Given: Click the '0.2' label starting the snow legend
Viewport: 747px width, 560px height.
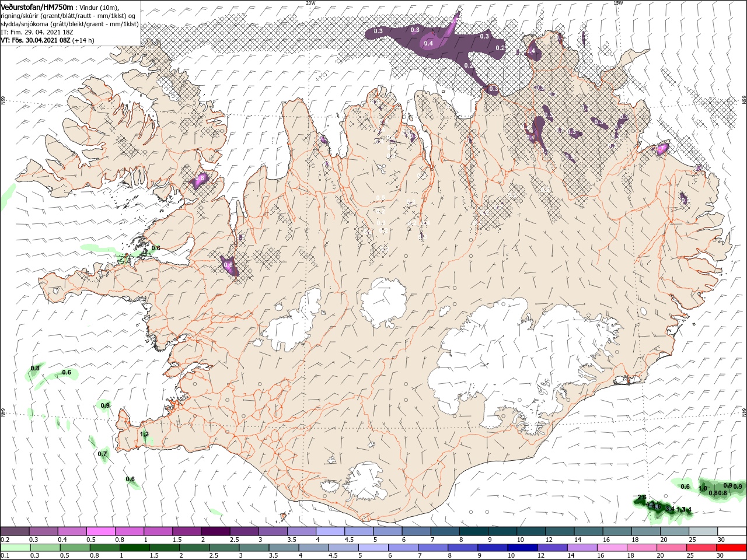Looking at the screenshot, I should (5, 540).
